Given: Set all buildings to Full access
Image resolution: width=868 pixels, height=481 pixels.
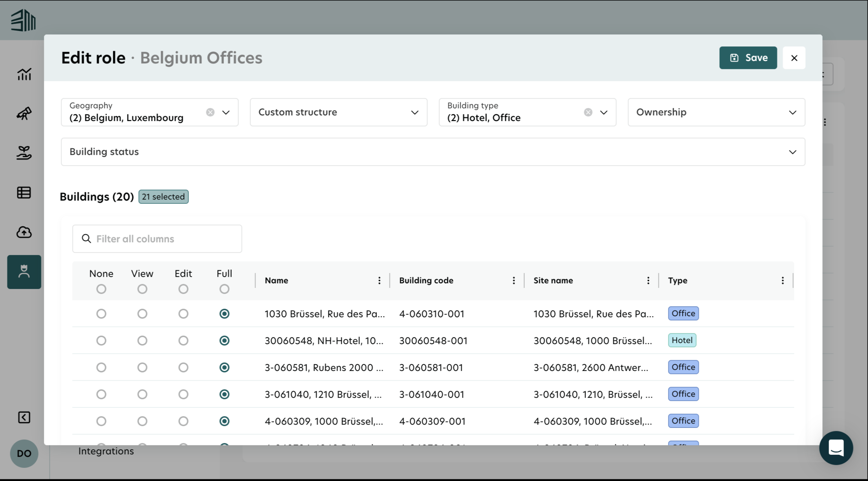Looking at the screenshot, I should tap(225, 289).
